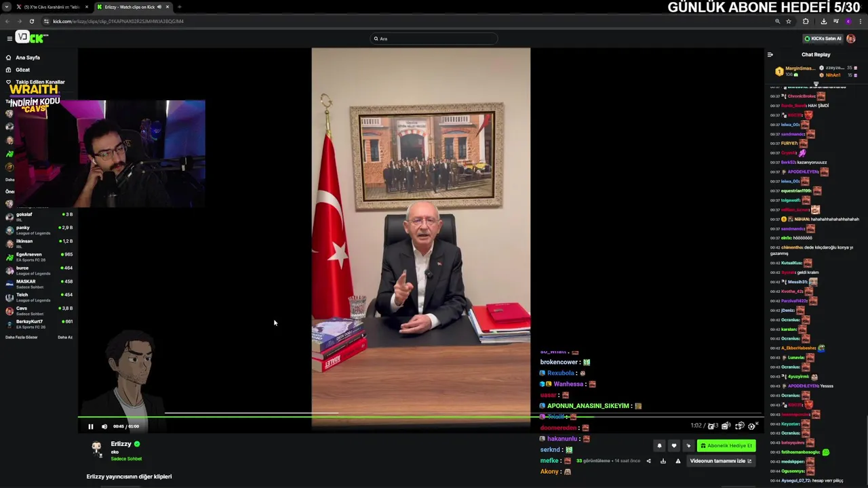Viewport: 868px width, 488px height.
Task: Open EgeArseven channel in sidebar
Action: tap(39, 257)
